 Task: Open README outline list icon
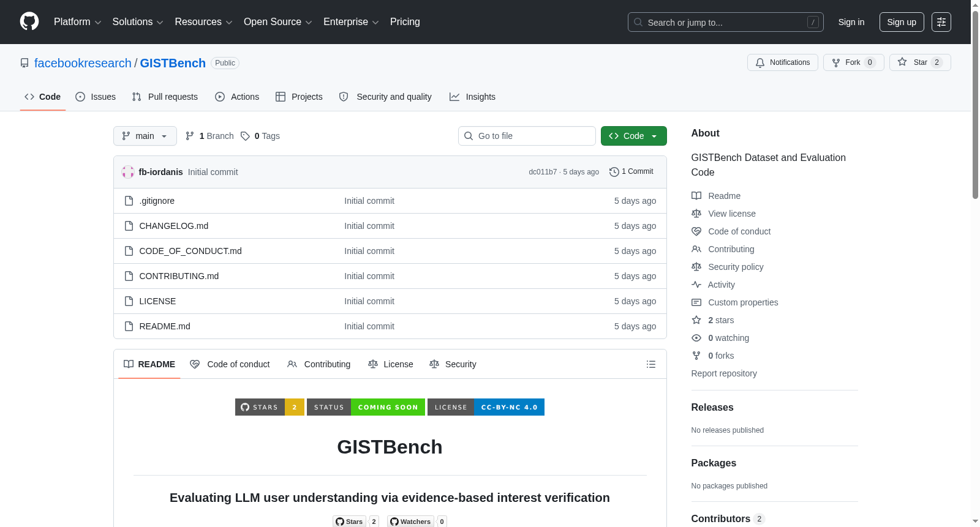pos(651,364)
